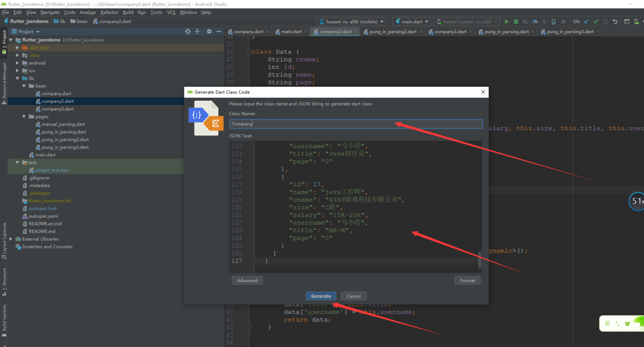Expand External Libraries node

11,239
